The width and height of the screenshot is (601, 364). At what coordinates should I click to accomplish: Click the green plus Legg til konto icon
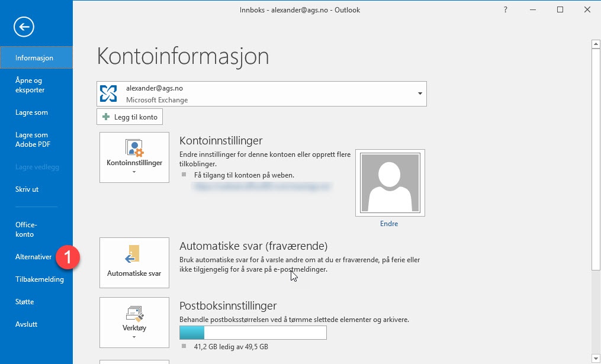[x=107, y=117]
